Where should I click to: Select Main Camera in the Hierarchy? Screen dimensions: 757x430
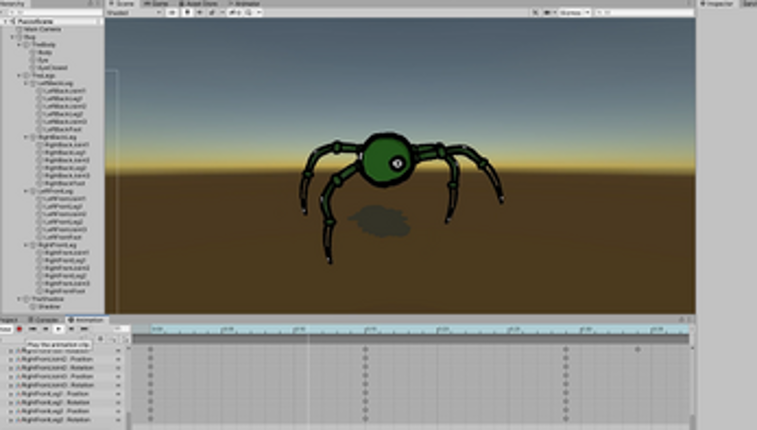pyautogui.click(x=42, y=29)
